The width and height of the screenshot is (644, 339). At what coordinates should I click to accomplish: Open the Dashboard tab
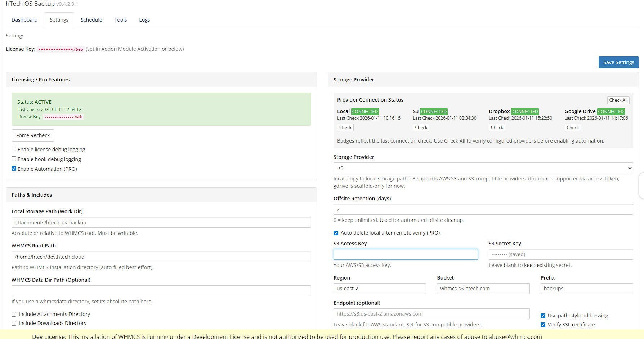click(24, 20)
